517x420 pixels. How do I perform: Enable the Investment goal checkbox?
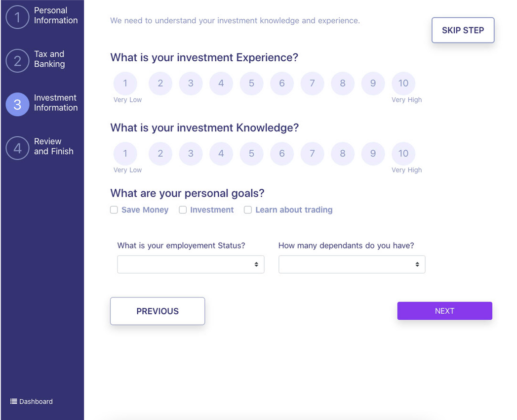tap(183, 210)
